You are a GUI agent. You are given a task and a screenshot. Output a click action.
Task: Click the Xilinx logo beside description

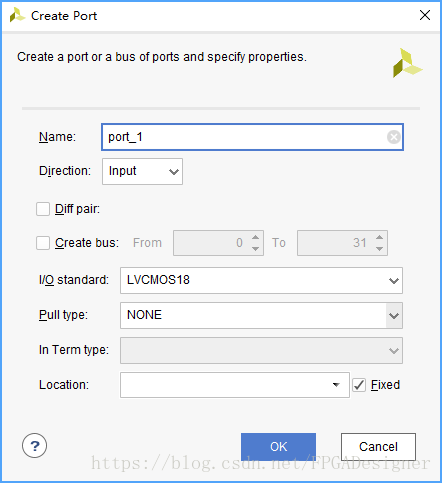[407, 63]
